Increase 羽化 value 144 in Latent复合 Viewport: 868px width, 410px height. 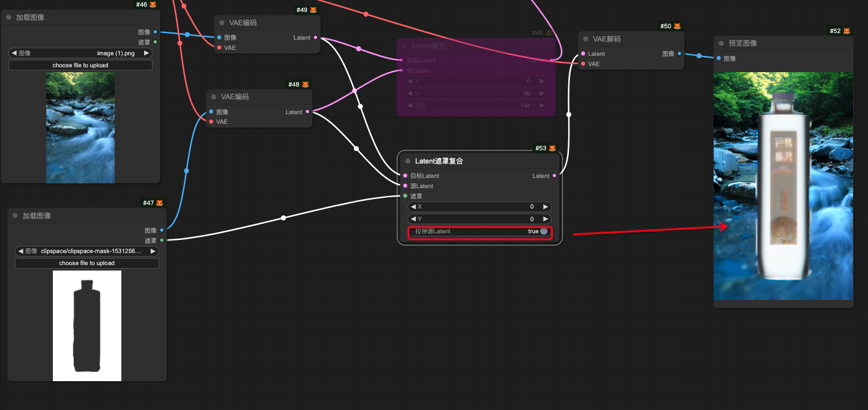[542, 106]
